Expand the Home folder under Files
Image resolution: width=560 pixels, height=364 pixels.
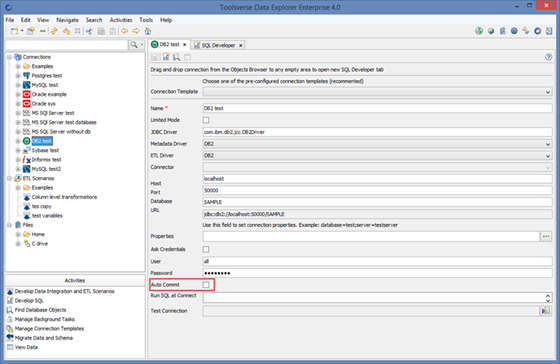click(x=18, y=234)
